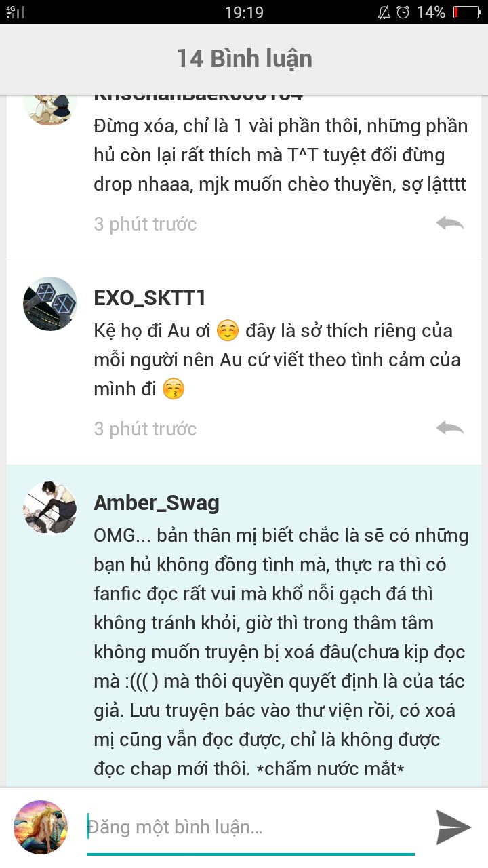The width and height of the screenshot is (488, 868).
Task: Select Amber_Swag's highlighted comment text
Action: [281, 652]
